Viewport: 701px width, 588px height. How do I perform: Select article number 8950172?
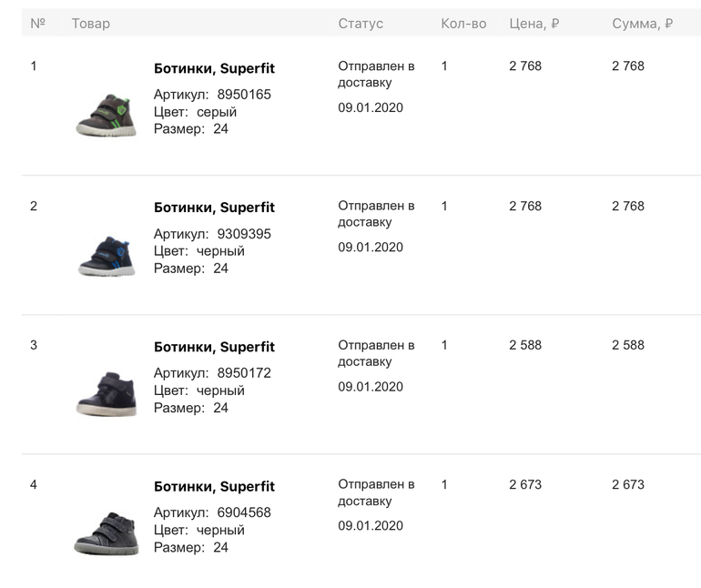click(x=244, y=373)
